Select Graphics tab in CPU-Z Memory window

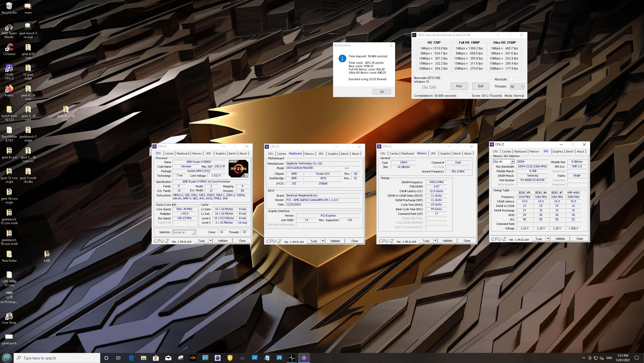point(445,154)
